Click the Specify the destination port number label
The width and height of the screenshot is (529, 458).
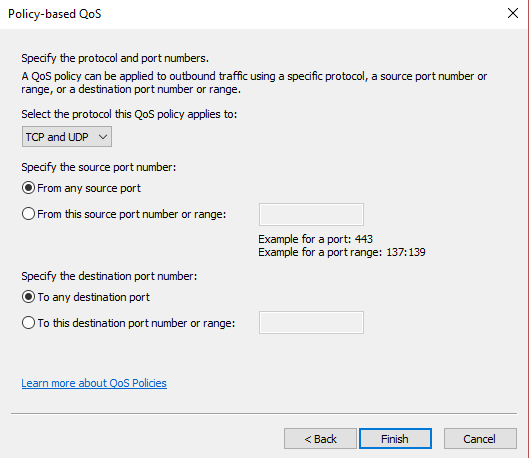[x=109, y=276]
